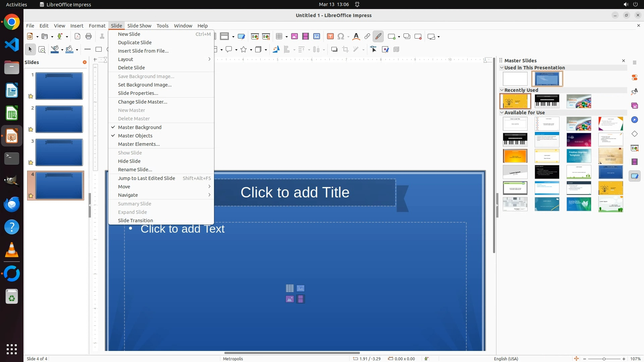Click the Insert Image toolbar icon
Screen dimensions: 644x362
pos(294,37)
